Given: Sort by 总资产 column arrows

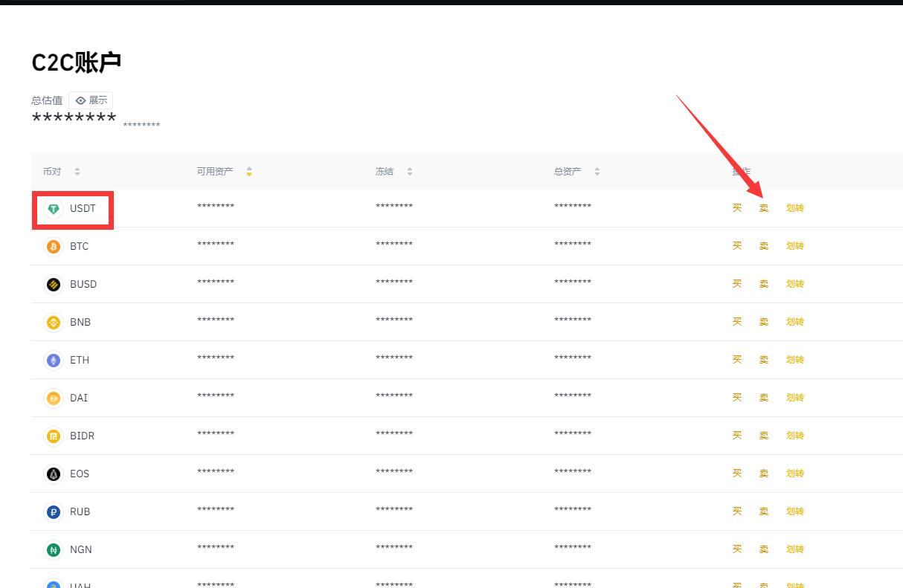Looking at the screenshot, I should [597, 172].
